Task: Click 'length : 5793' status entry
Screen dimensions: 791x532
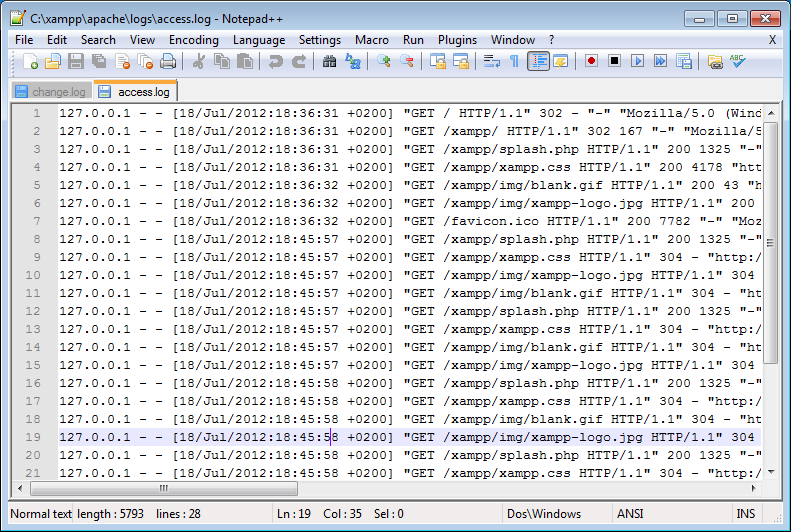Action: 110,514
